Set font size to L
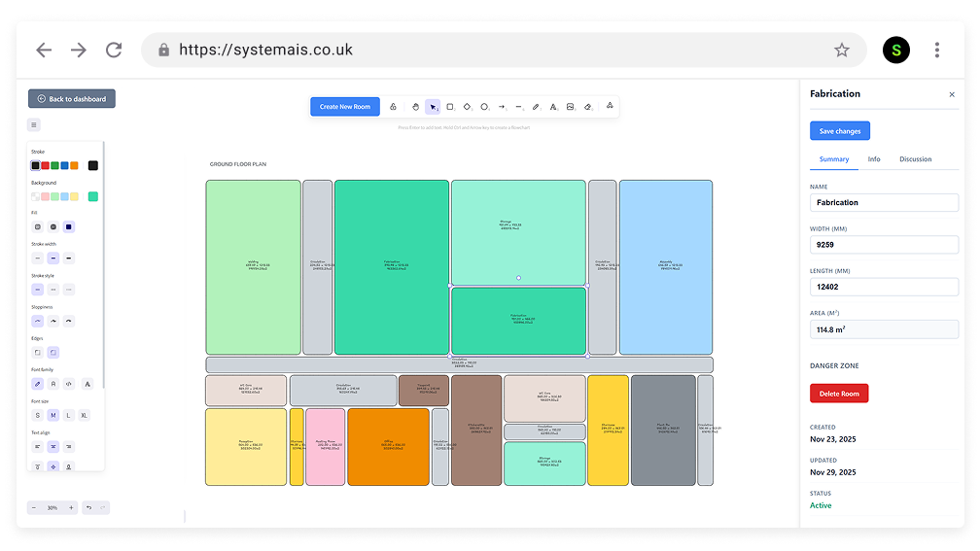980x551 pixels. point(69,416)
